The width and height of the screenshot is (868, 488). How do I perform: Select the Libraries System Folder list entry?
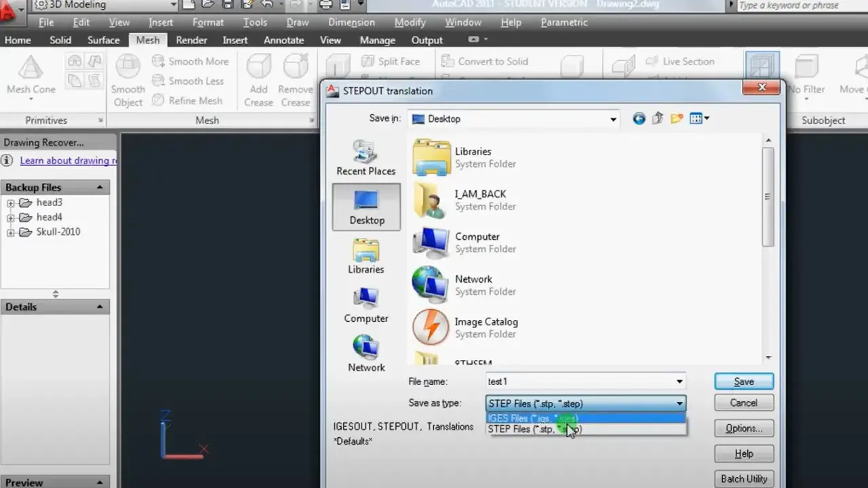click(x=465, y=157)
